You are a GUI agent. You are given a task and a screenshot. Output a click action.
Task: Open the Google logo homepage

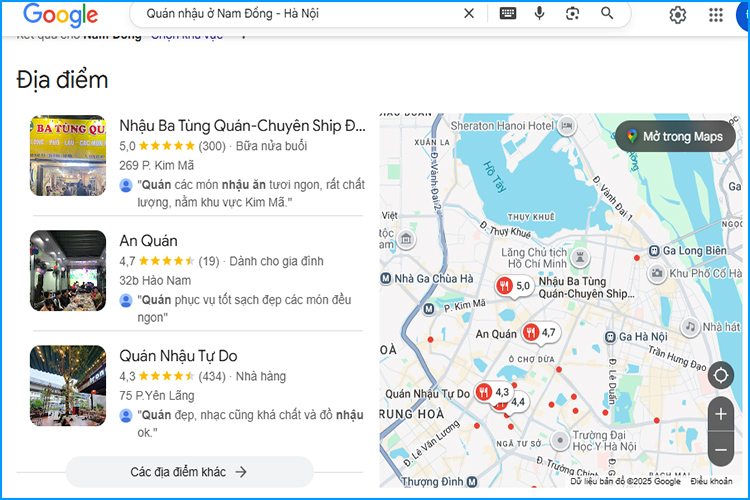pyautogui.click(x=61, y=14)
